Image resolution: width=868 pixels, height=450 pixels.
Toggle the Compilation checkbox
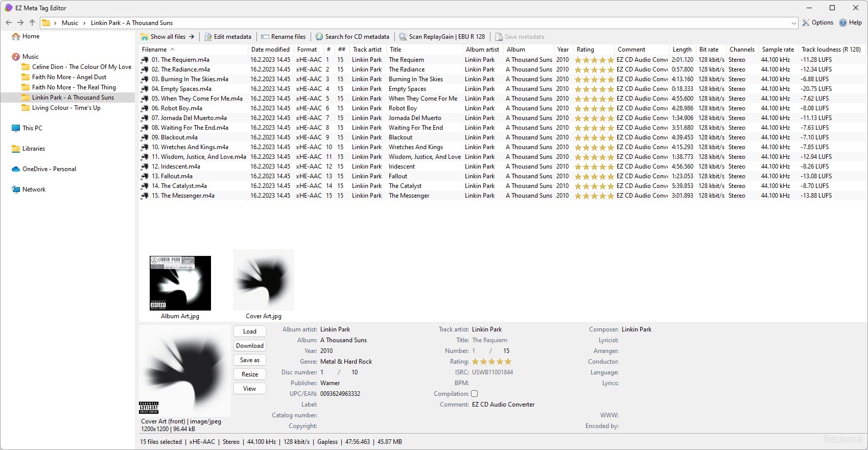pyautogui.click(x=475, y=394)
